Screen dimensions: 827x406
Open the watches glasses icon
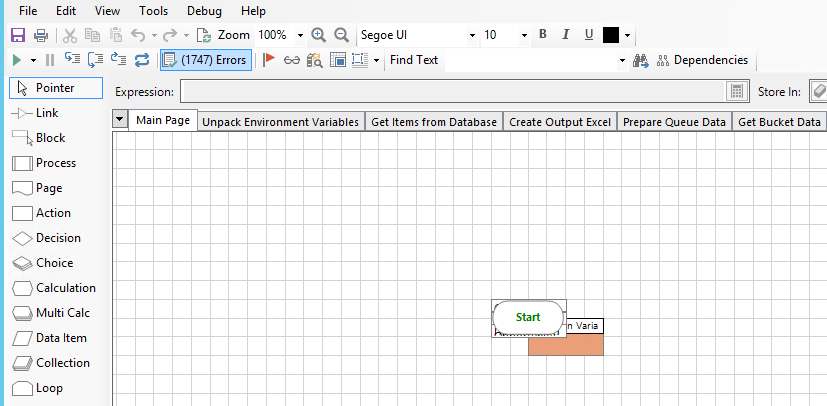point(292,60)
